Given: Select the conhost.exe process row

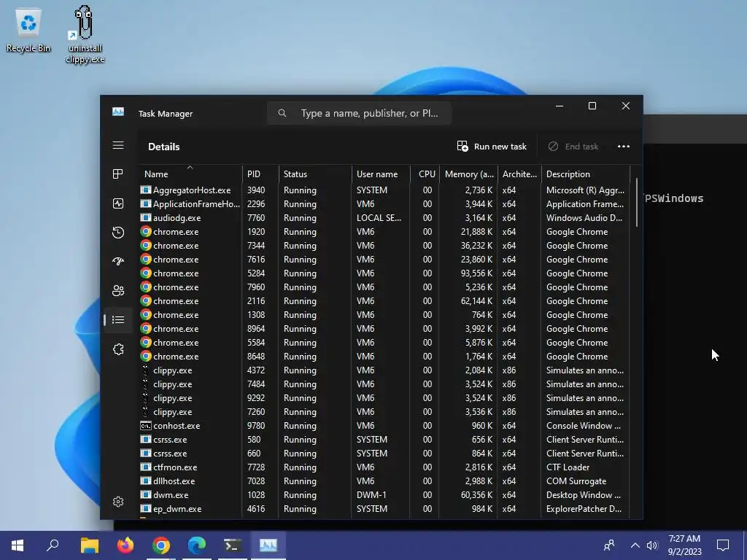Looking at the screenshot, I should point(384,426).
